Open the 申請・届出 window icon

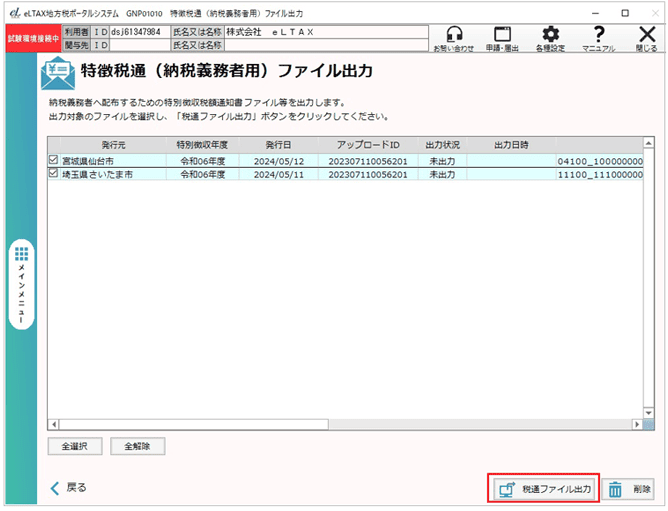point(502,38)
